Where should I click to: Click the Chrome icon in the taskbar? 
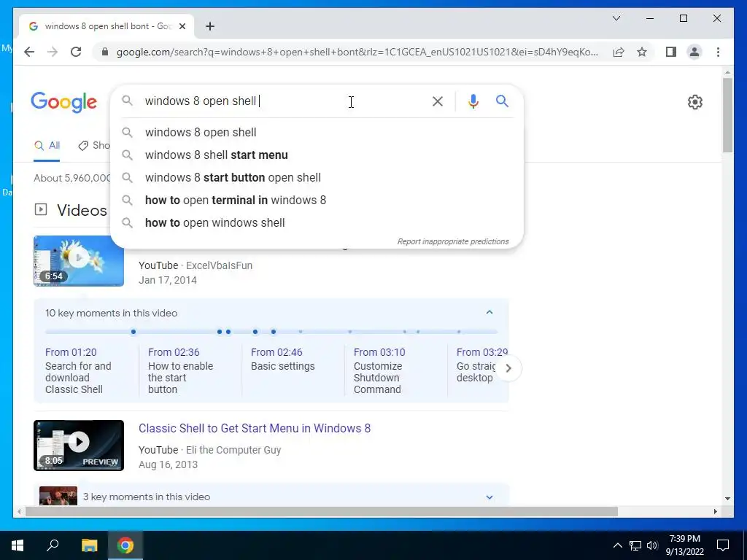pos(125,545)
